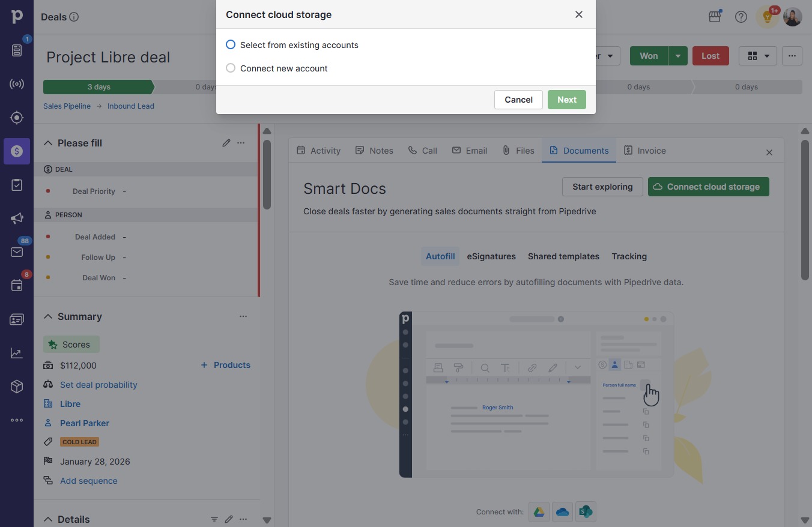Click the Products add link

click(225, 365)
